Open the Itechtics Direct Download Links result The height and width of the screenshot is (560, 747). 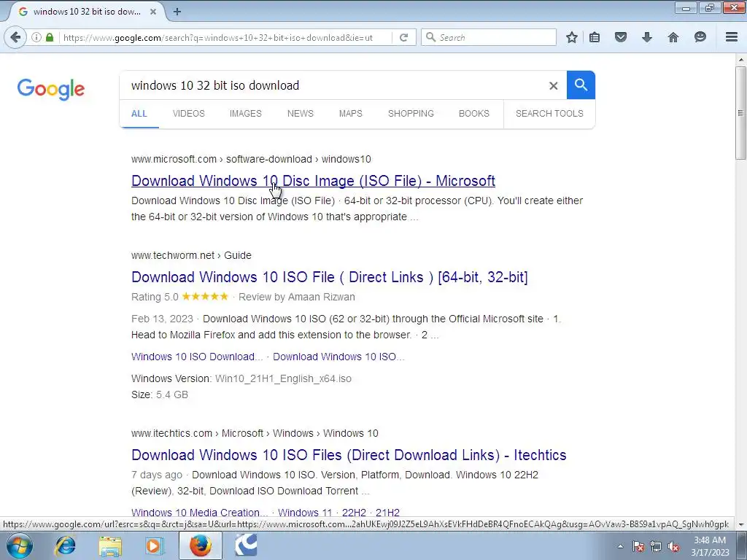pos(349,455)
